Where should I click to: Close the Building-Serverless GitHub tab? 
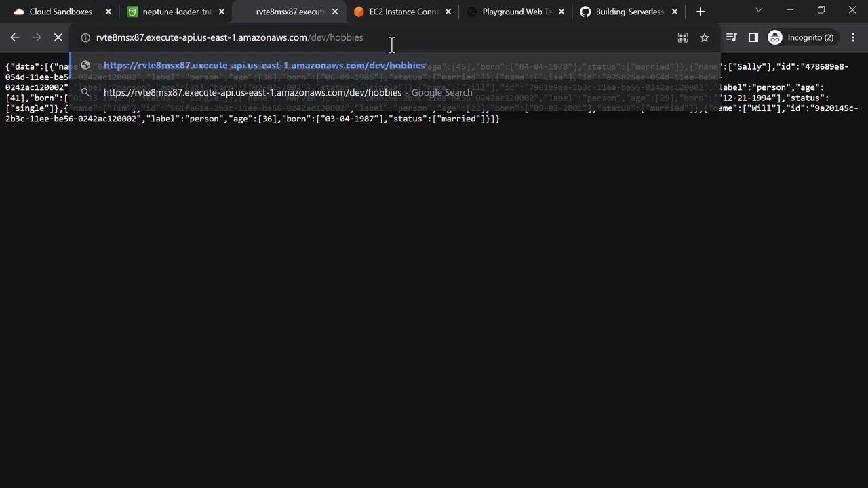[674, 12]
